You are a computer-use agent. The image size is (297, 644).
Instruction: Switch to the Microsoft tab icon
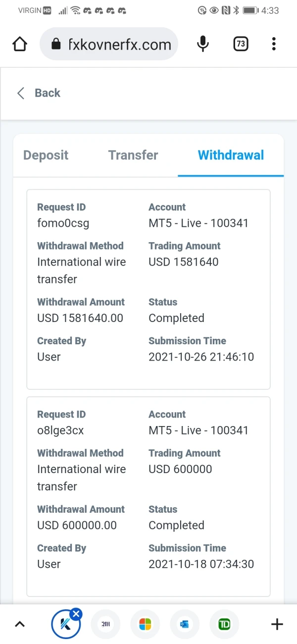[145, 625]
